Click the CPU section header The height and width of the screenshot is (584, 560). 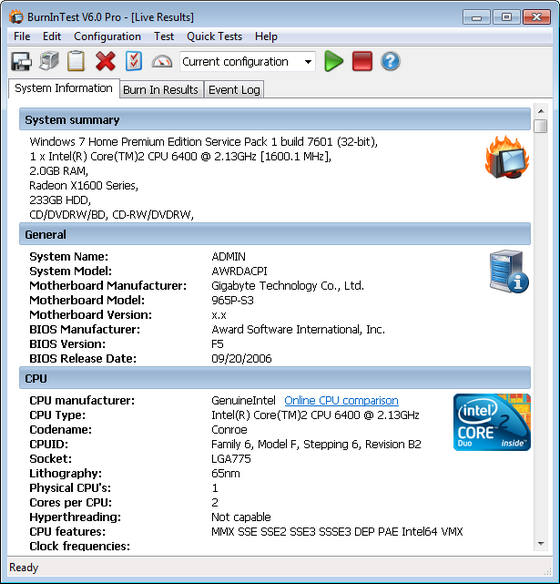point(275,378)
